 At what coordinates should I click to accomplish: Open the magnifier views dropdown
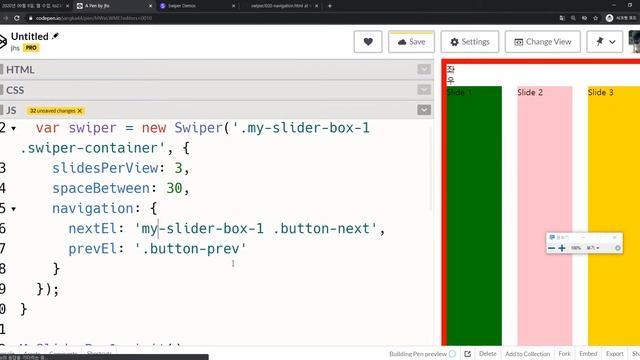593,248
